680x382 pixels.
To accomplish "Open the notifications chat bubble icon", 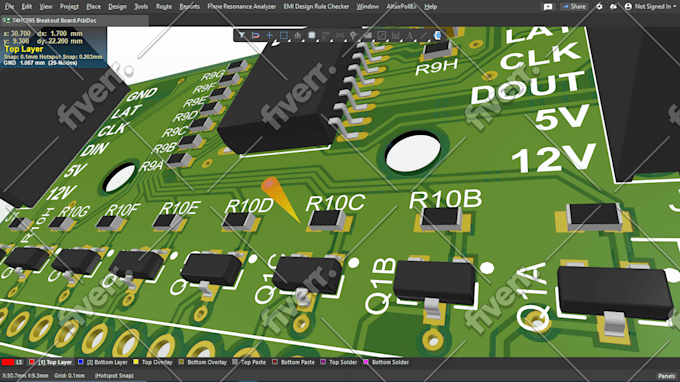I will coord(548,7).
